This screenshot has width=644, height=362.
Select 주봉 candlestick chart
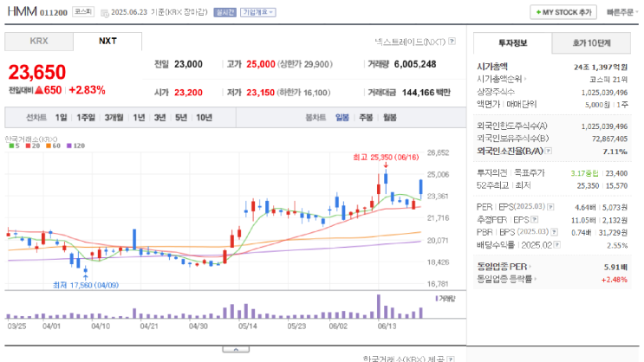366,118
